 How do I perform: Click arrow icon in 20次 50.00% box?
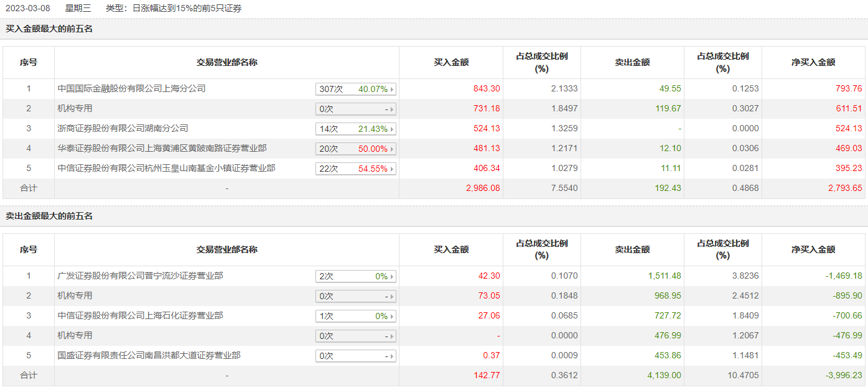(392, 149)
